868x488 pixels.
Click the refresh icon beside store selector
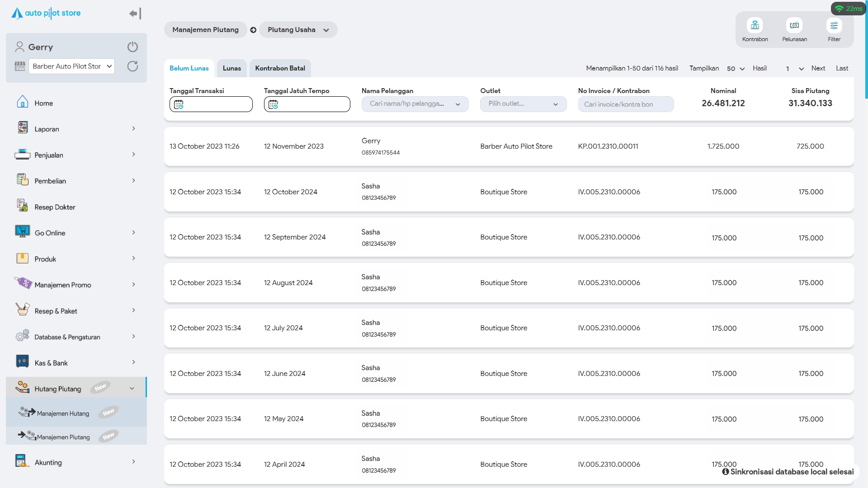coord(132,66)
